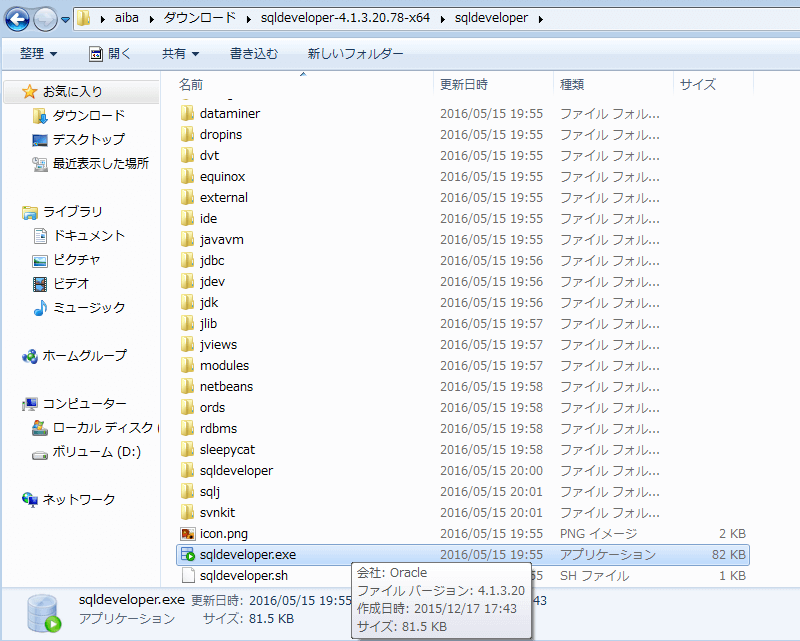Select the equinox folder icon
Viewport: 800px width, 641px height.
pos(188,176)
